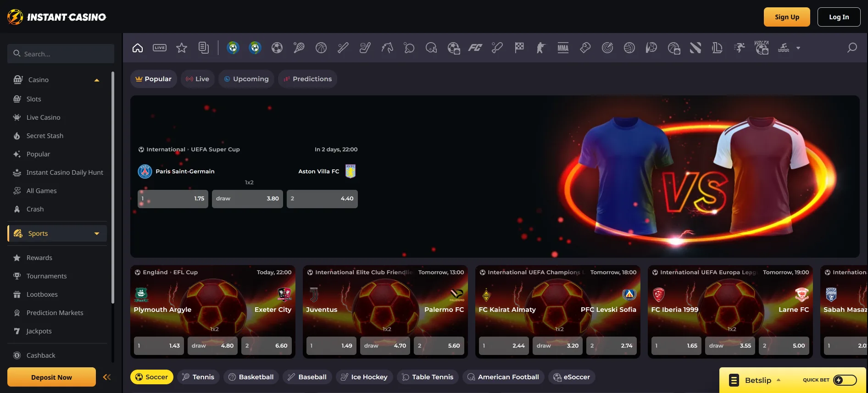Open the bet history documents icon
This screenshot has width=868, height=393.
tap(204, 48)
